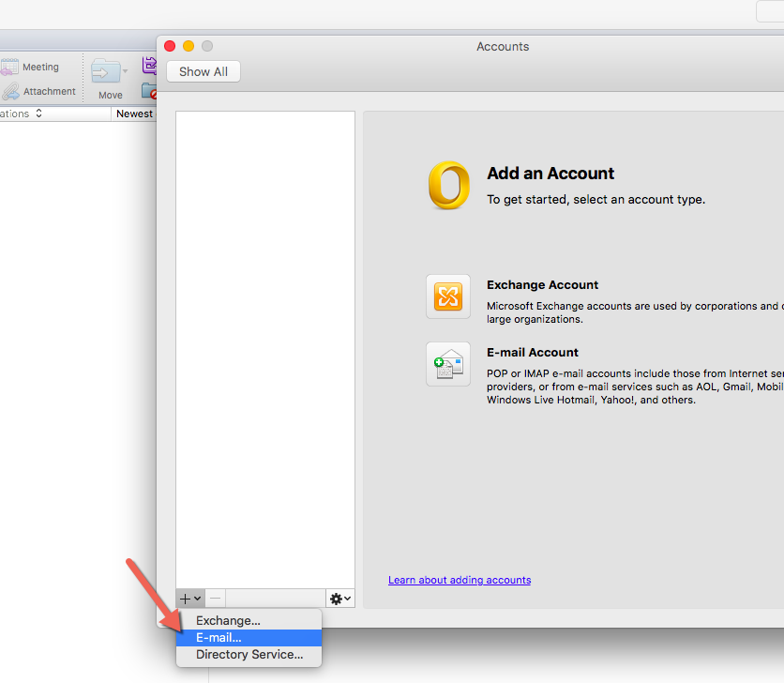Open the Move folder icon

click(x=106, y=71)
